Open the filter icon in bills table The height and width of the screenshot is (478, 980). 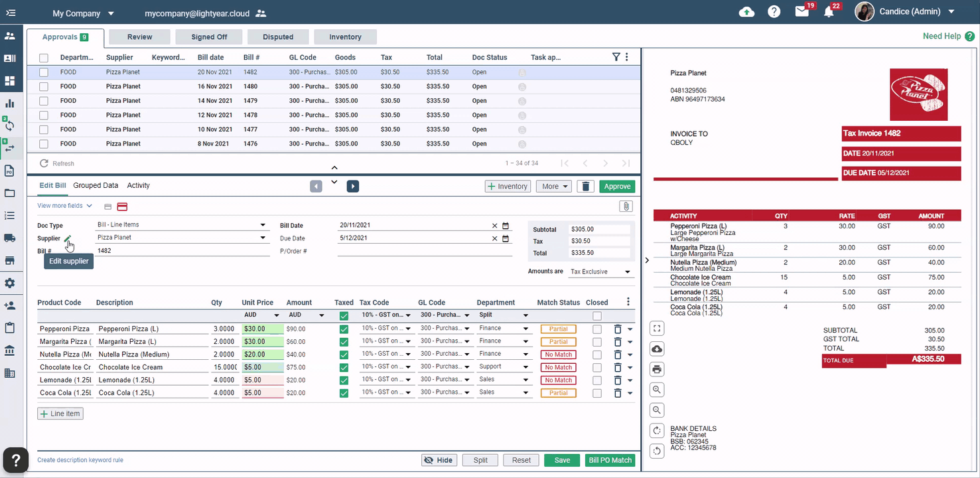[616, 57]
